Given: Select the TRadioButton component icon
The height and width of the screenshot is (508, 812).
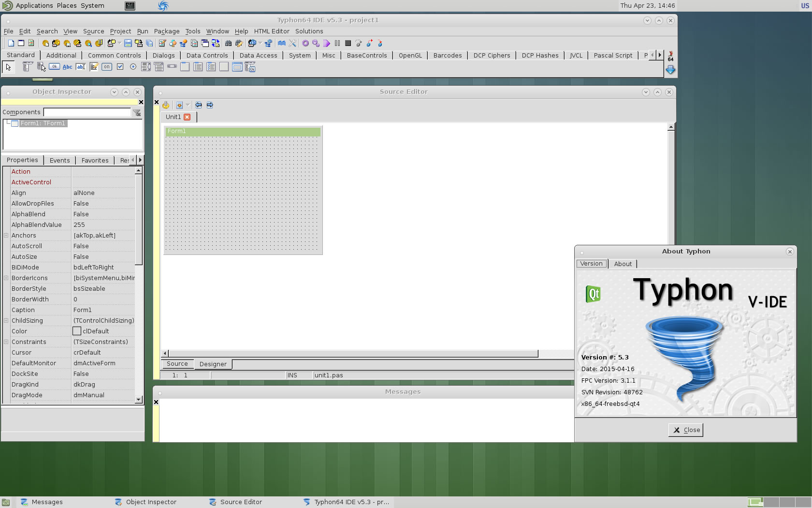Looking at the screenshot, I should pyautogui.click(x=133, y=67).
